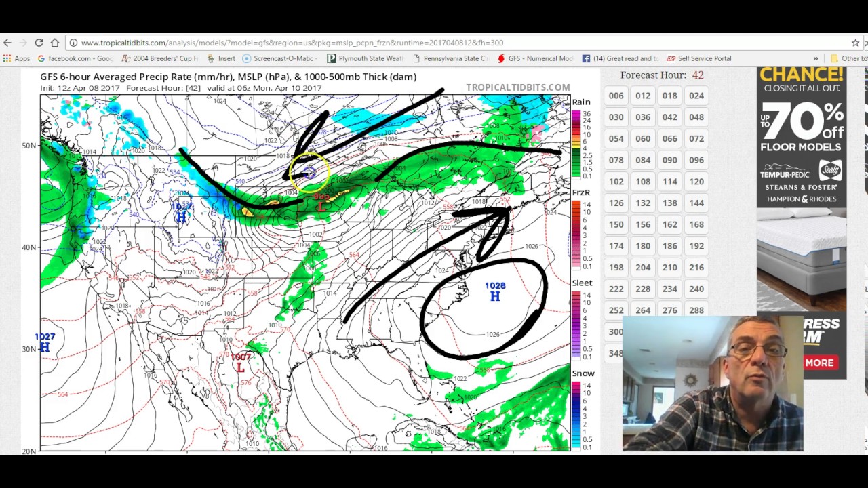The width and height of the screenshot is (868, 488).
Task: Choose forecast hour 144
Action: coord(696,203)
